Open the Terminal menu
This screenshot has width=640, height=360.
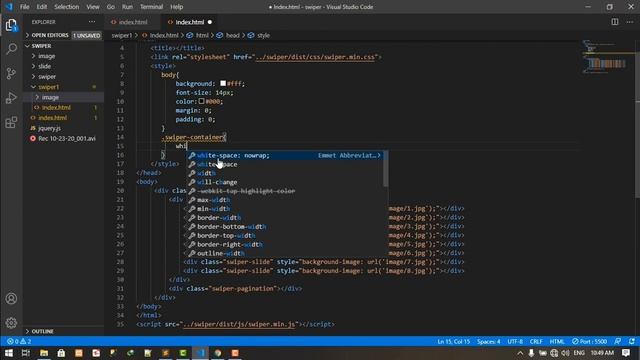[151, 7]
